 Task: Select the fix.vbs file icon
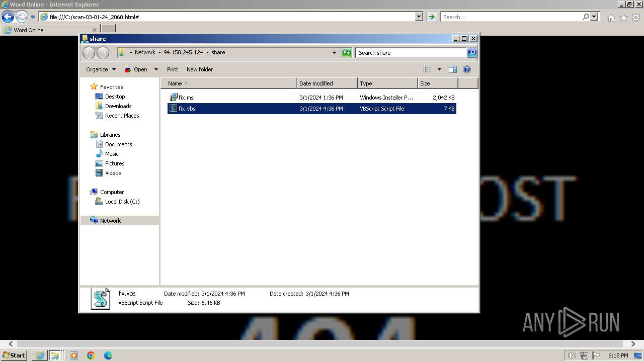coord(173,108)
